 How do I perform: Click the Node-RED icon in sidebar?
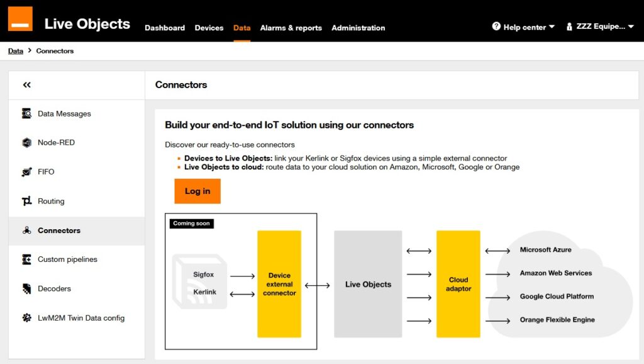pos(26,143)
